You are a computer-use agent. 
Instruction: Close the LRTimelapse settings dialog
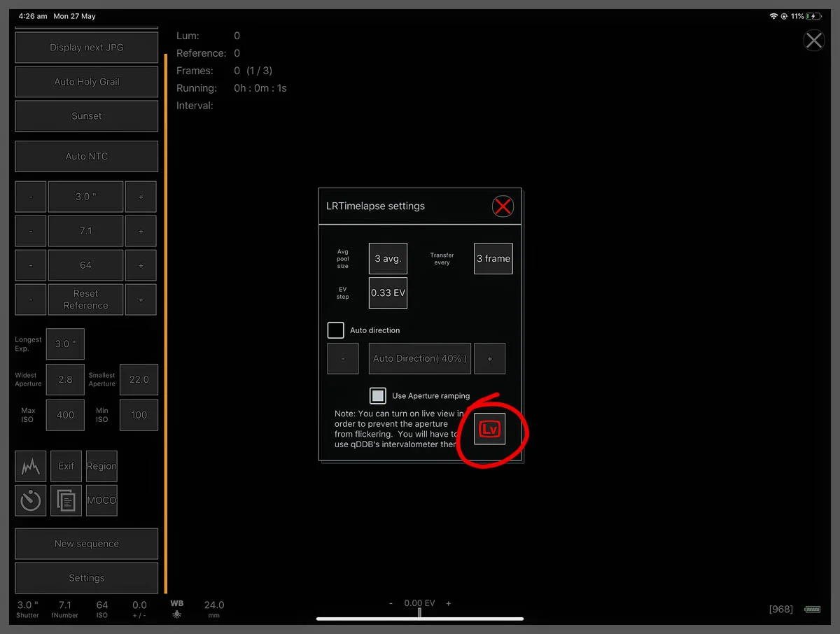tap(503, 206)
